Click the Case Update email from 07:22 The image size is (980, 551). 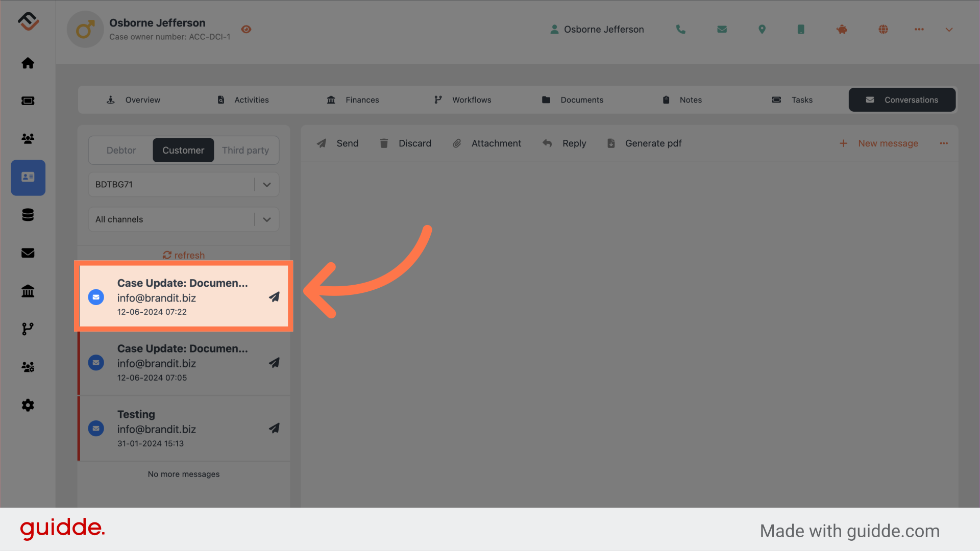click(183, 296)
